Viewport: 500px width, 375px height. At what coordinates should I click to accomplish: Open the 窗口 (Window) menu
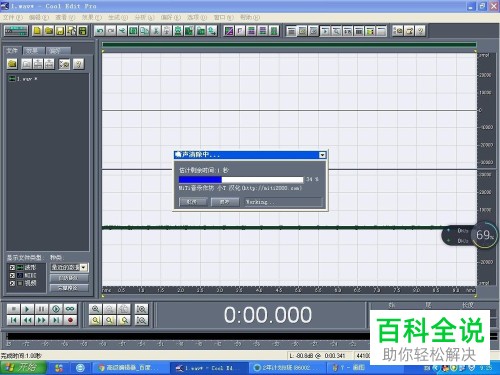pyautogui.click(x=224, y=17)
